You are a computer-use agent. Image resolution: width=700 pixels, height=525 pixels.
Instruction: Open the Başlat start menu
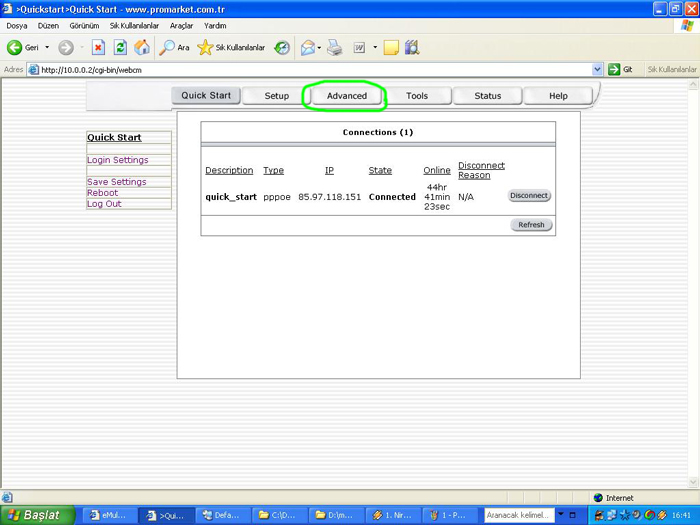[37, 515]
